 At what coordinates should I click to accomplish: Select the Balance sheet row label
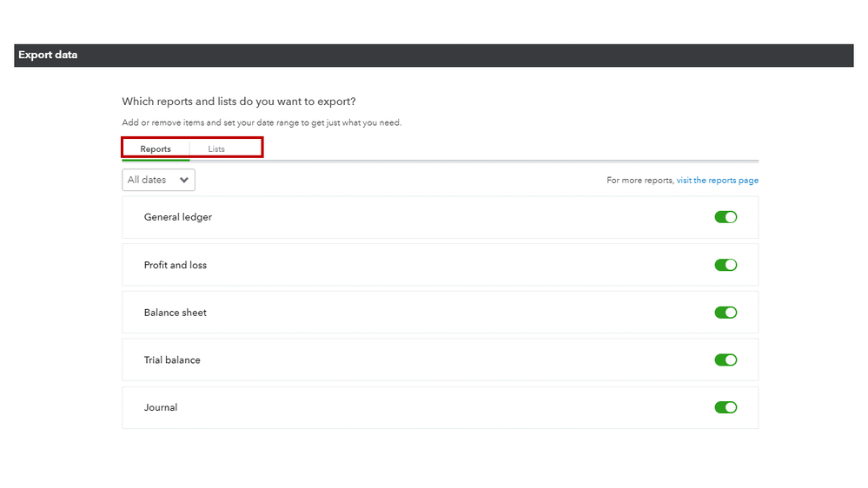click(x=176, y=313)
